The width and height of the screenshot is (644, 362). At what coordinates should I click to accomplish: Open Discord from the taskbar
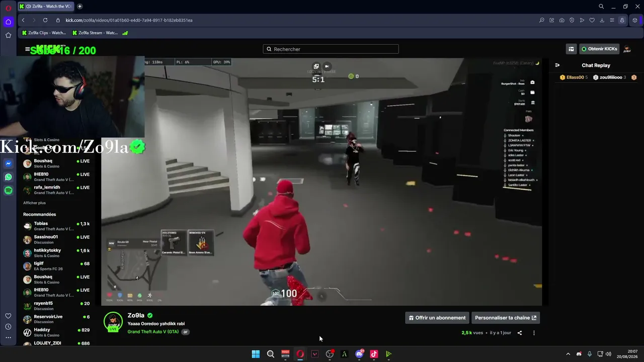[359, 354]
